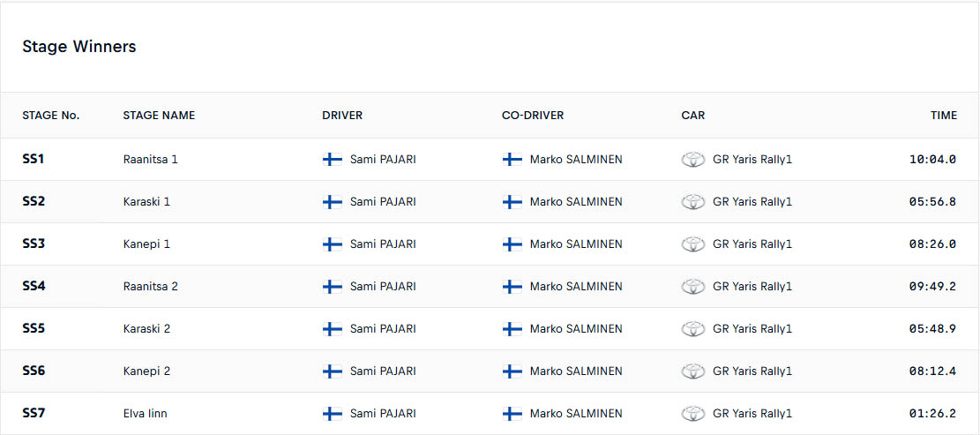Click the DRIVER column header
The width and height of the screenshot is (980, 435).
pos(342,115)
